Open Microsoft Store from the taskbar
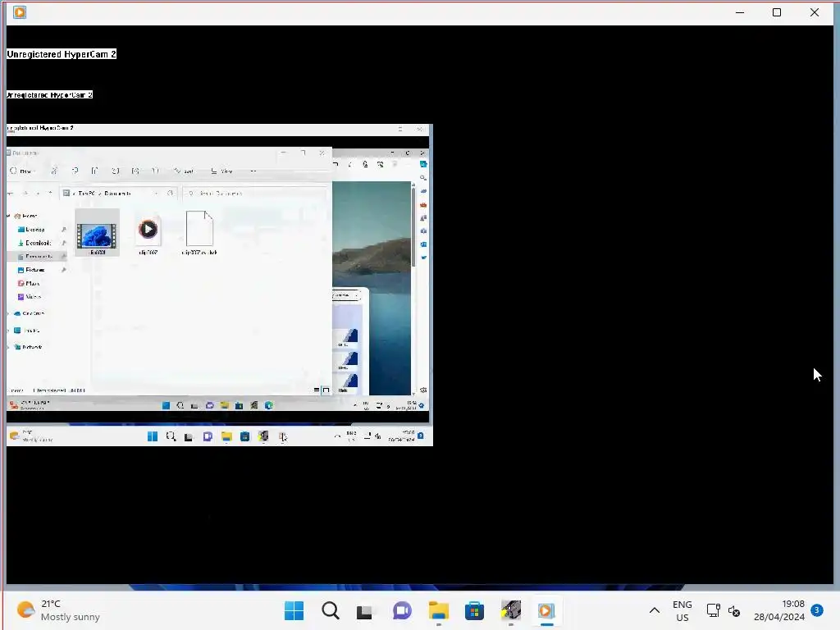840x630 pixels. tap(474, 610)
